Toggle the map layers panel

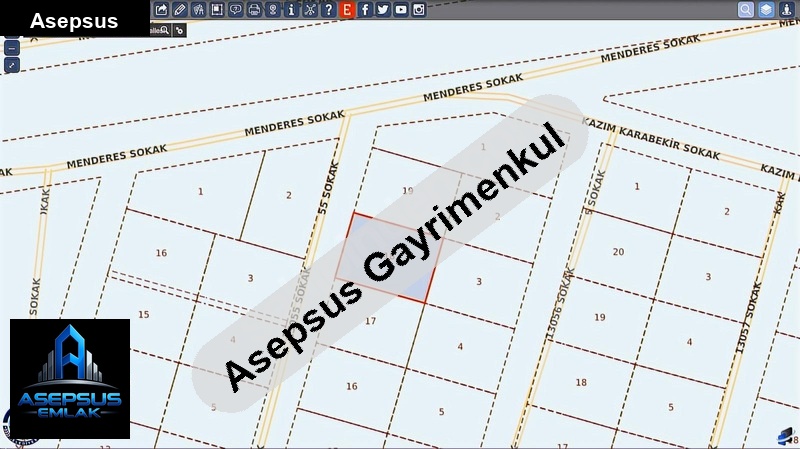(766, 9)
